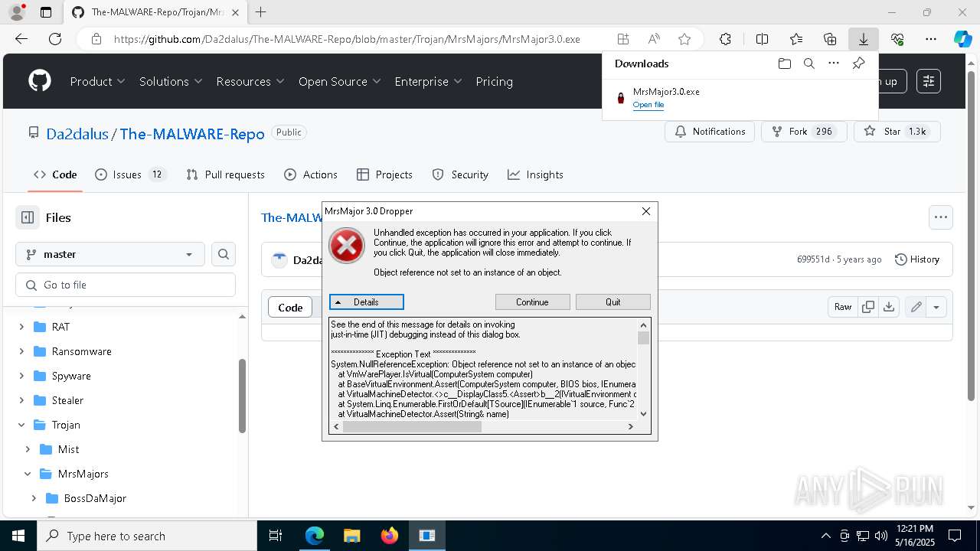
Task: Open the Projects tab
Action: [384, 174]
